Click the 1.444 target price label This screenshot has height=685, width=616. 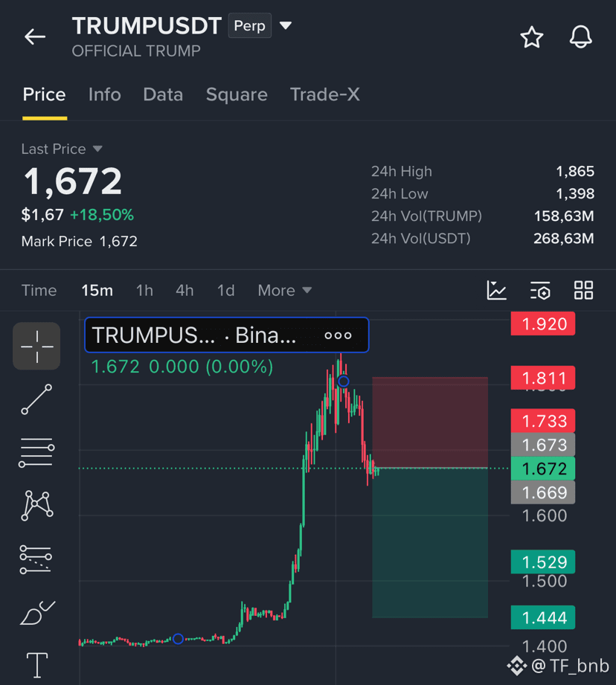click(x=543, y=618)
